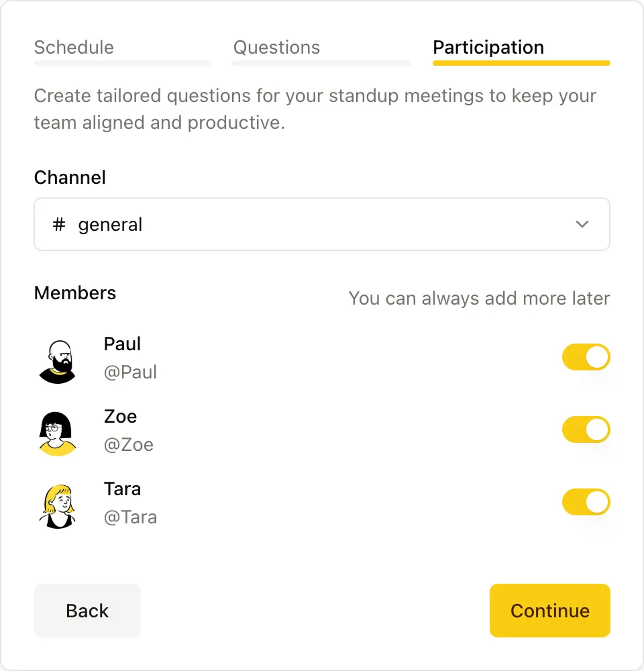
Task: Toggle Tara's participation off
Action: click(586, 502)
